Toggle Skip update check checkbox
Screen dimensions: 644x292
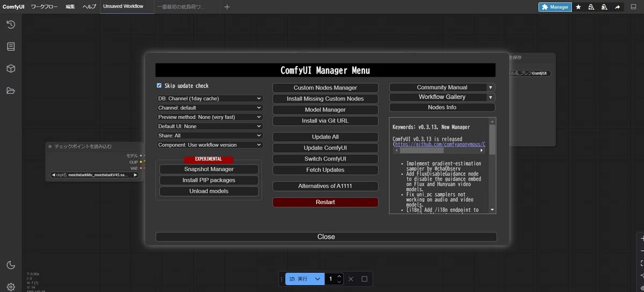159,85
